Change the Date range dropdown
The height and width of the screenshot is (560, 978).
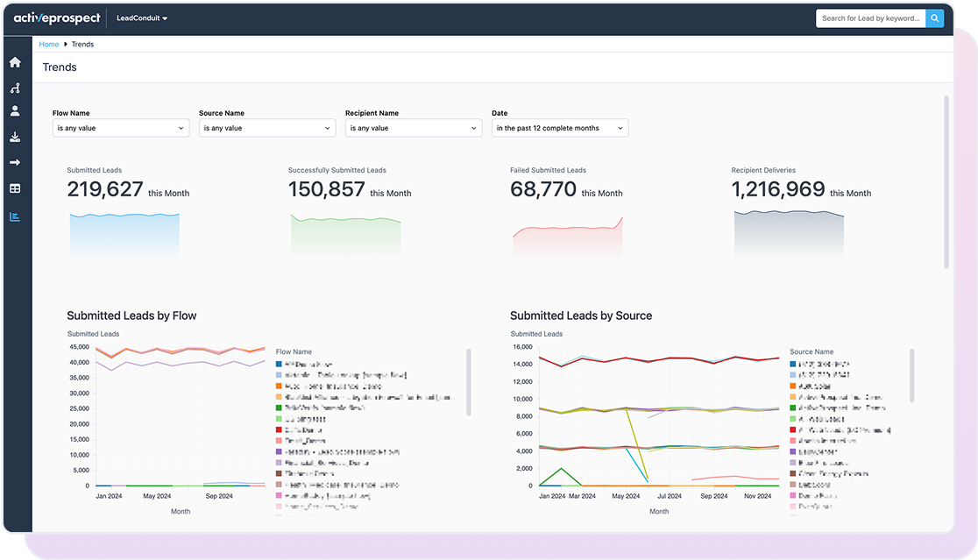pyautogui.click(x=560, y=128)
